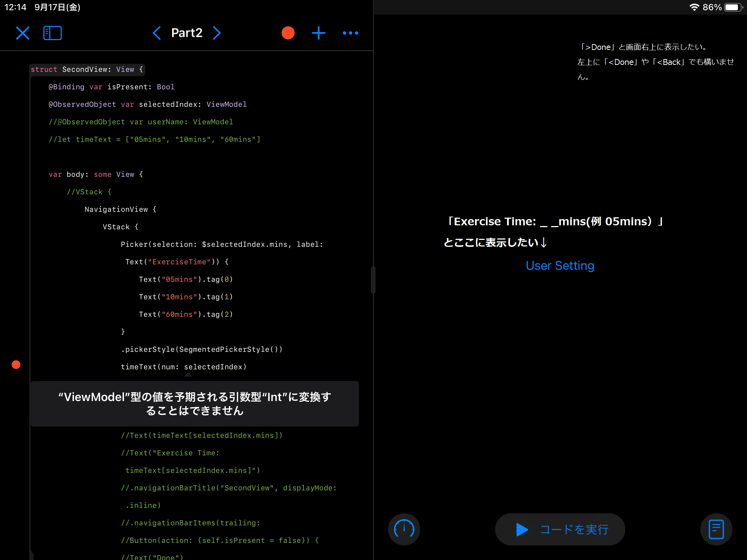Select the Part2 page title
This screenshot has width=747, height=560.
click(187, 33)
